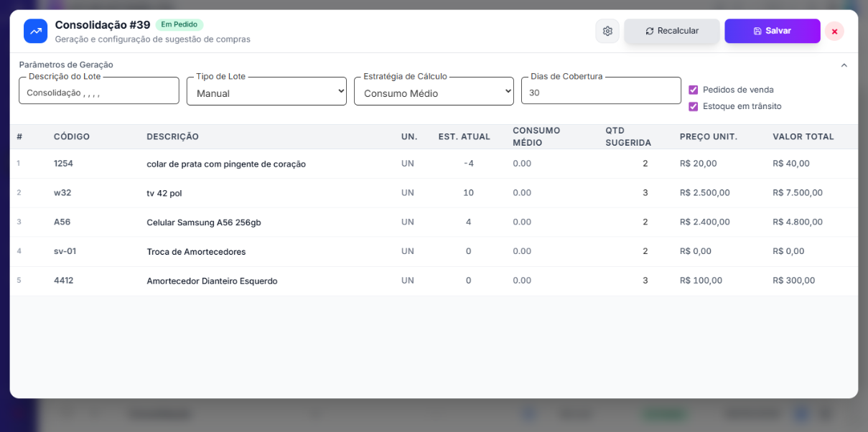Click the tv 42 pol description
This screenshot has width=868, height=432.
coord(164,193)
